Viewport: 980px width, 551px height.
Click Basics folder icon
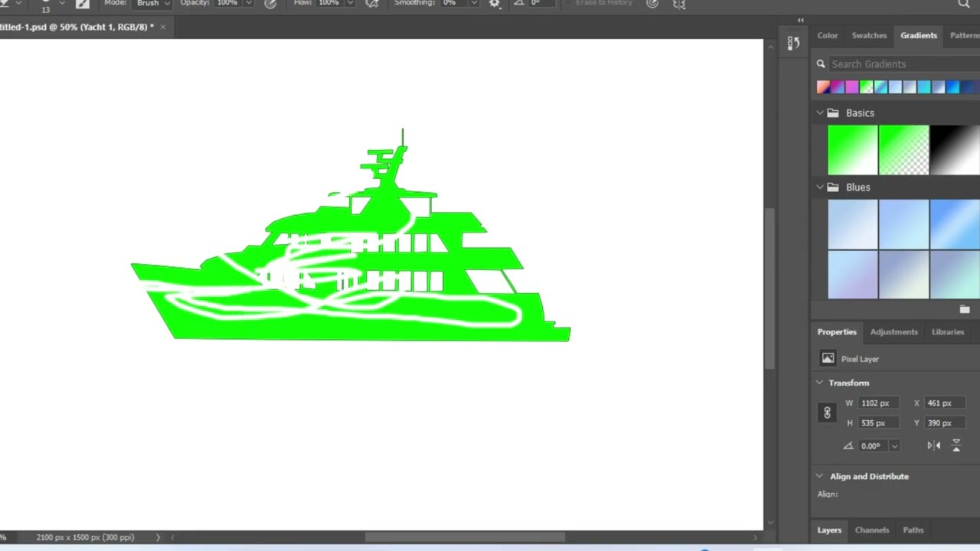(833, 112)
